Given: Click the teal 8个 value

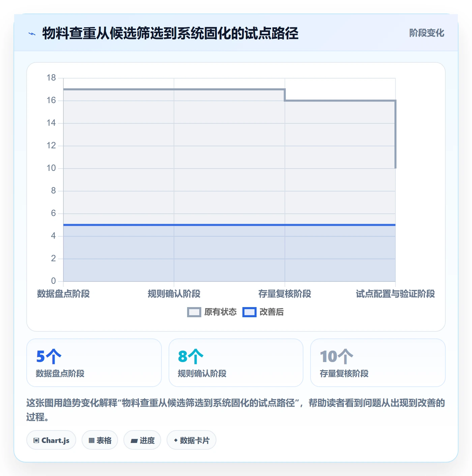Looking at the screenshot, I should [x=191, y=356].
